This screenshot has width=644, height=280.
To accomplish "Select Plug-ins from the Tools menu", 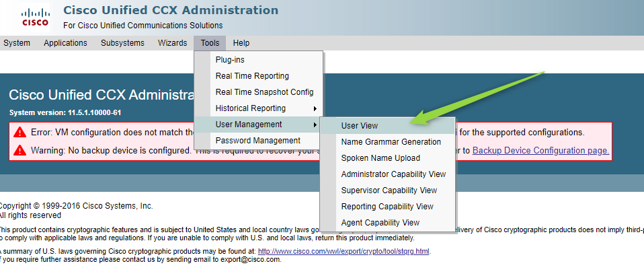I will [259, 60].
